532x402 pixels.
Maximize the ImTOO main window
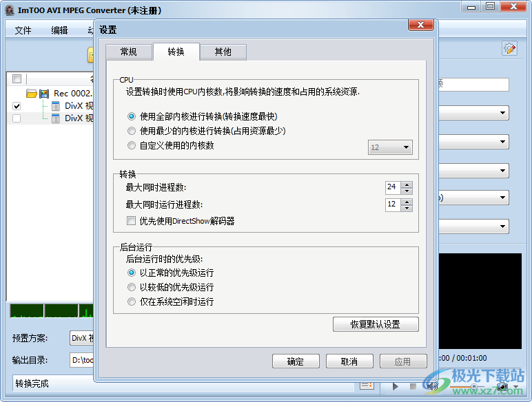tap(490, 7)
